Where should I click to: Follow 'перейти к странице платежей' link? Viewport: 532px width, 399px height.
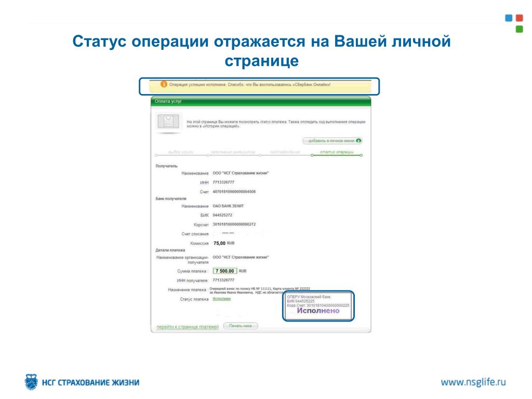(x=188, y=327)
